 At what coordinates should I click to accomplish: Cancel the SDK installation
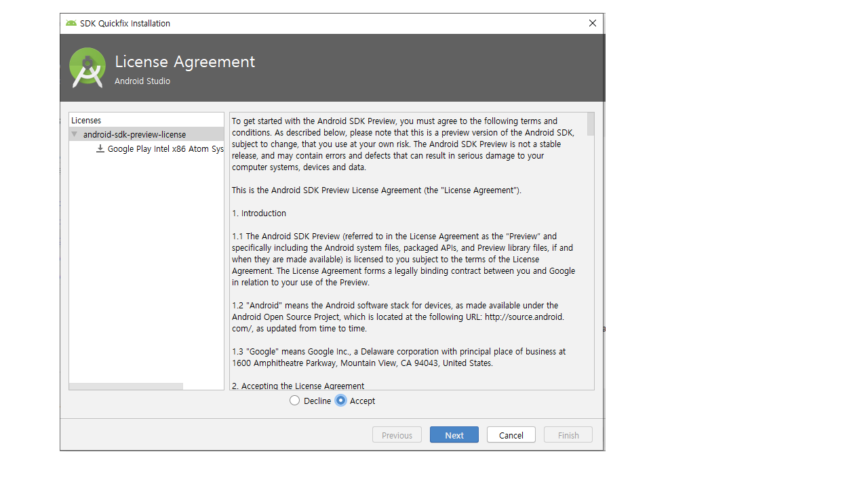click(511, 435)
